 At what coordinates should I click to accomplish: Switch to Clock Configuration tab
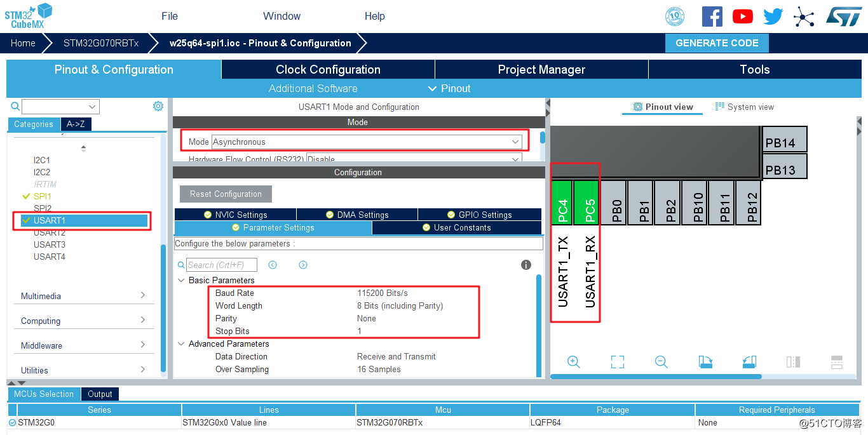tap(328, 70)
